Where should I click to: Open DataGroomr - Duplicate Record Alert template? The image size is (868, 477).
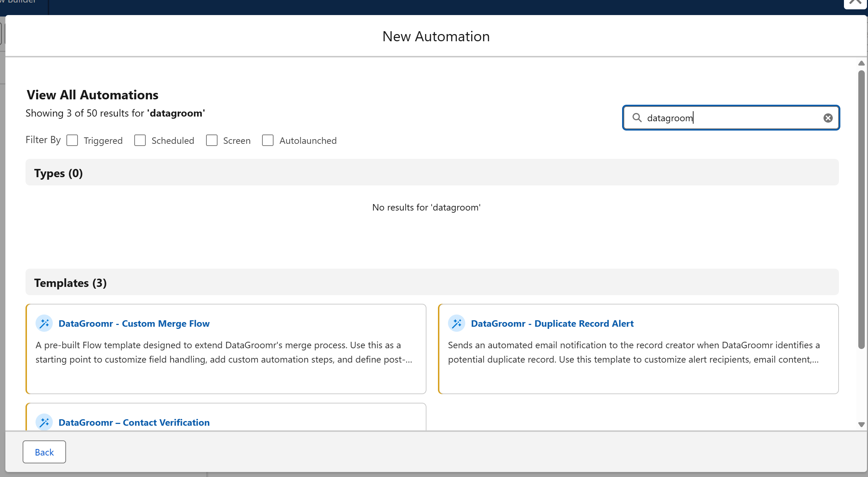tap(552, 323)
